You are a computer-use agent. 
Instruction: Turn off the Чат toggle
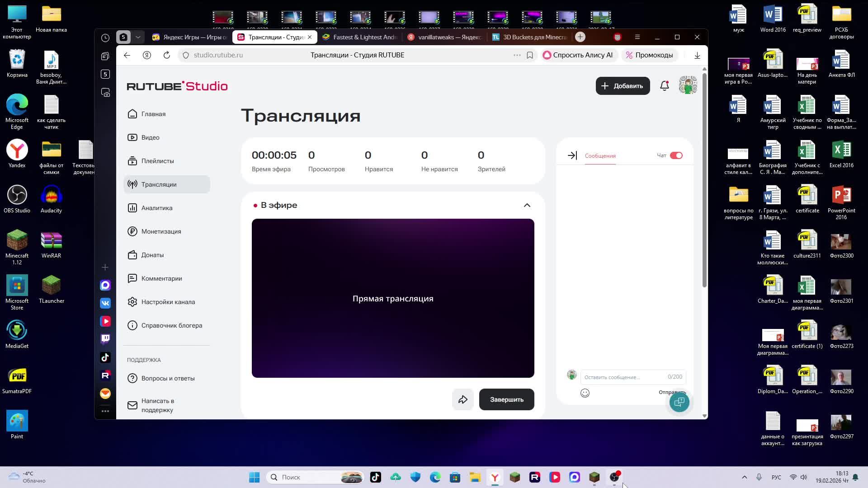[676, 155]
